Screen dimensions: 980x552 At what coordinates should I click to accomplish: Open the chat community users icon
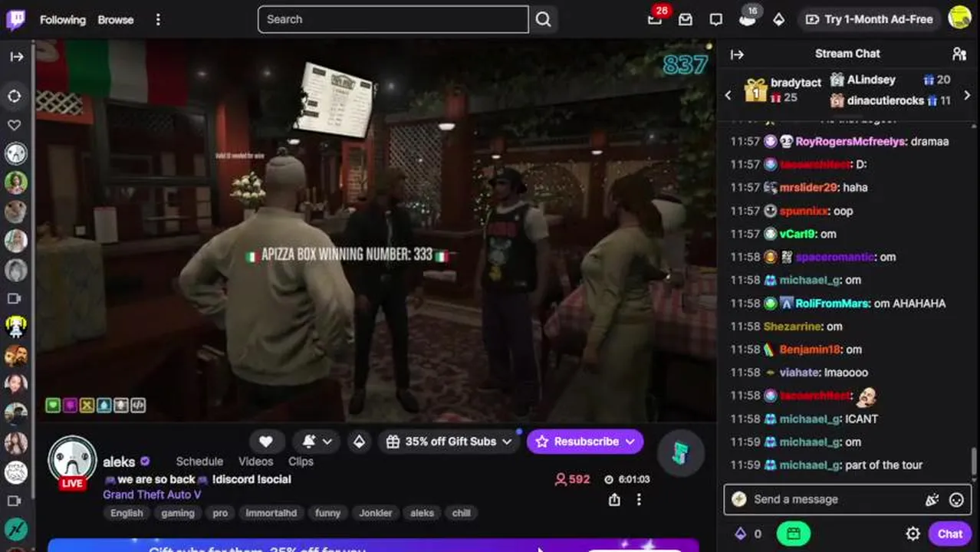pyautogui.click(x=959, y=54)
